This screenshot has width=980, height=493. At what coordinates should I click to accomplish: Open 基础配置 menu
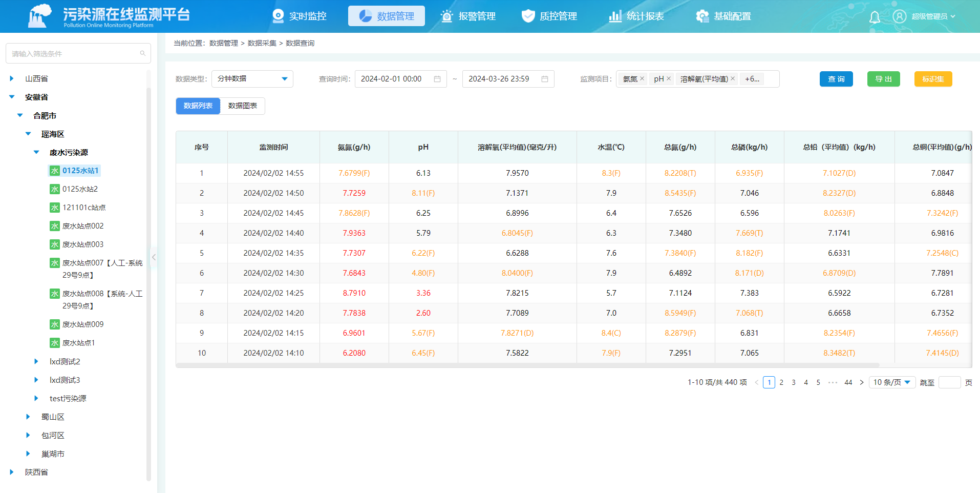pyautogui.click(x=723, y=16)
